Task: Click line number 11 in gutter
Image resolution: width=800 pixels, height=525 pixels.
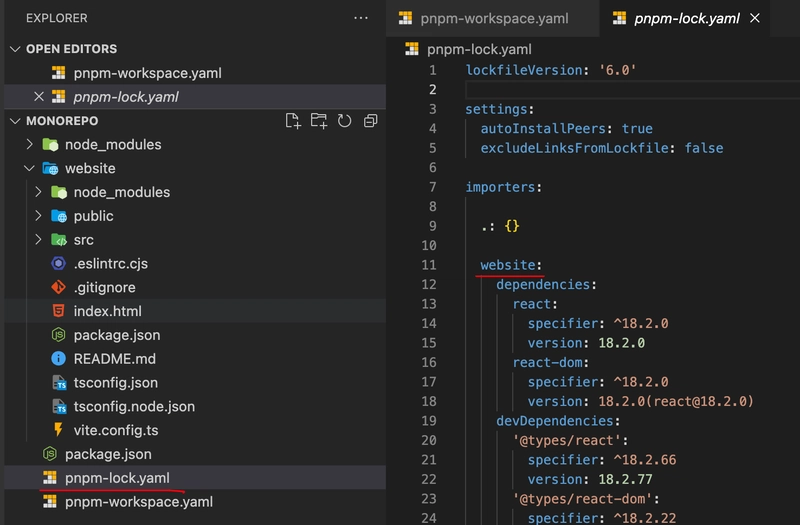Action: [429, 265]
